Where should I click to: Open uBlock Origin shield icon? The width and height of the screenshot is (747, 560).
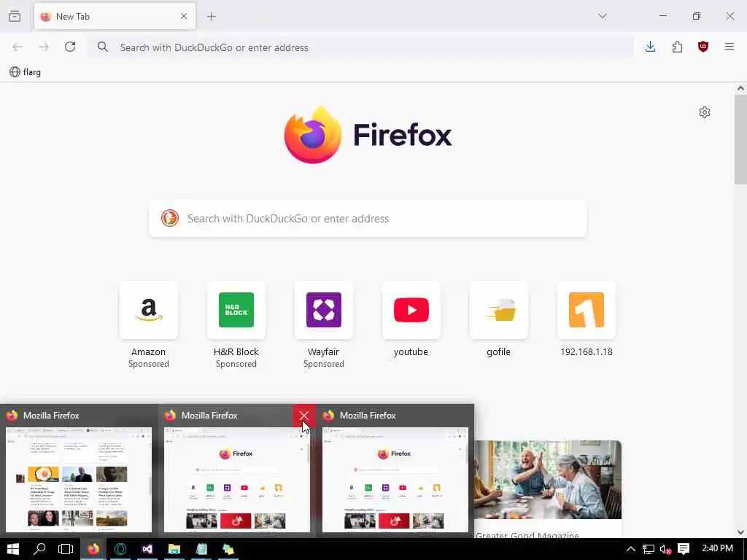[x=703, y=47]
